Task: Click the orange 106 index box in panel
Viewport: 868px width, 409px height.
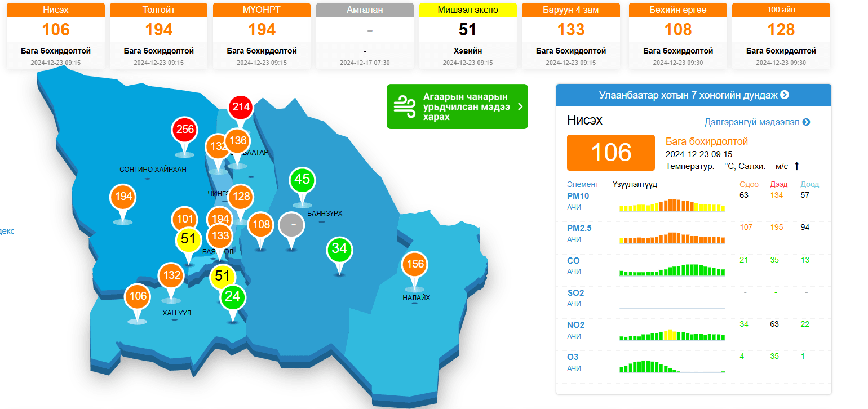Action: pyautogui.click(x=611, y=153)
